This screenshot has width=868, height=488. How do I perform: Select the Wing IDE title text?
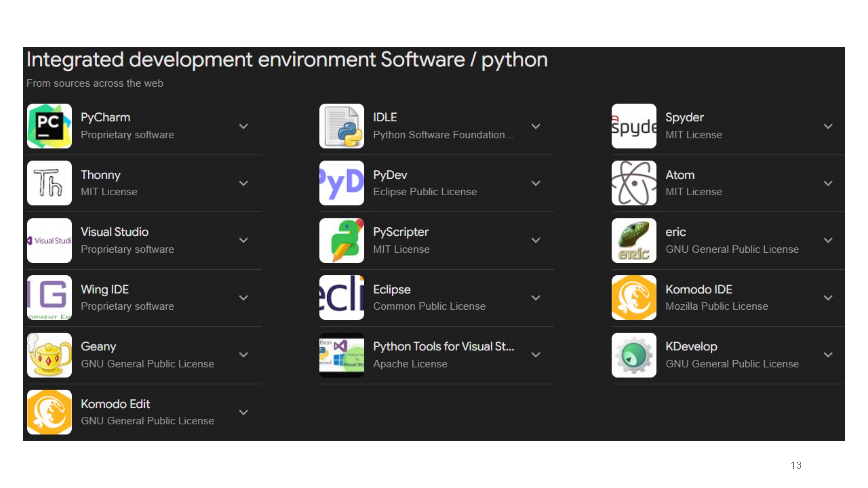105,290
